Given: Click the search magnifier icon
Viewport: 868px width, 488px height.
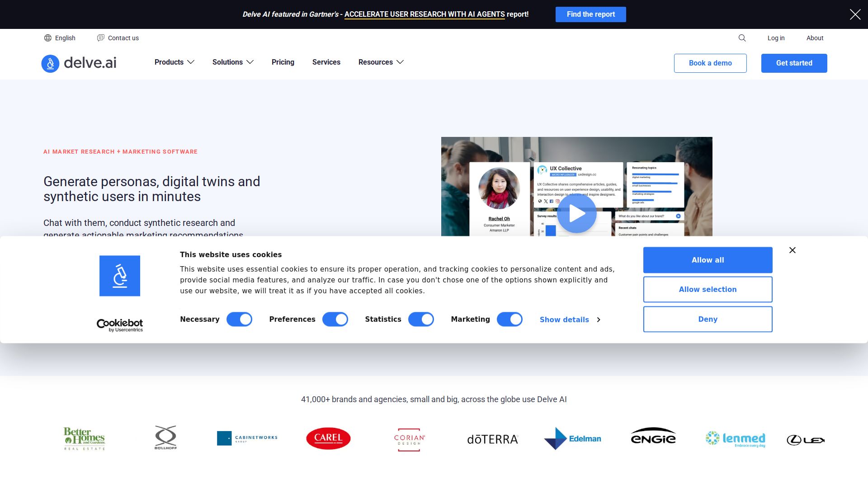Looking at the screenshot, I should point(742,38).
